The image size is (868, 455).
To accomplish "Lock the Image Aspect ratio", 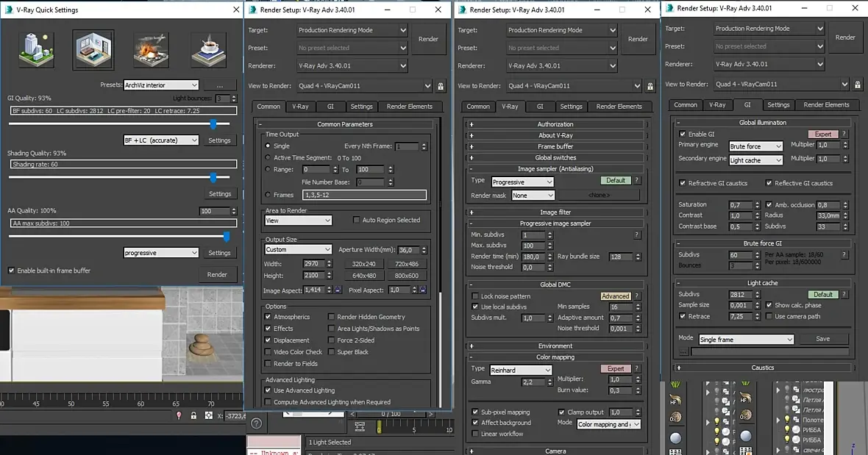I will pos(338,290).
